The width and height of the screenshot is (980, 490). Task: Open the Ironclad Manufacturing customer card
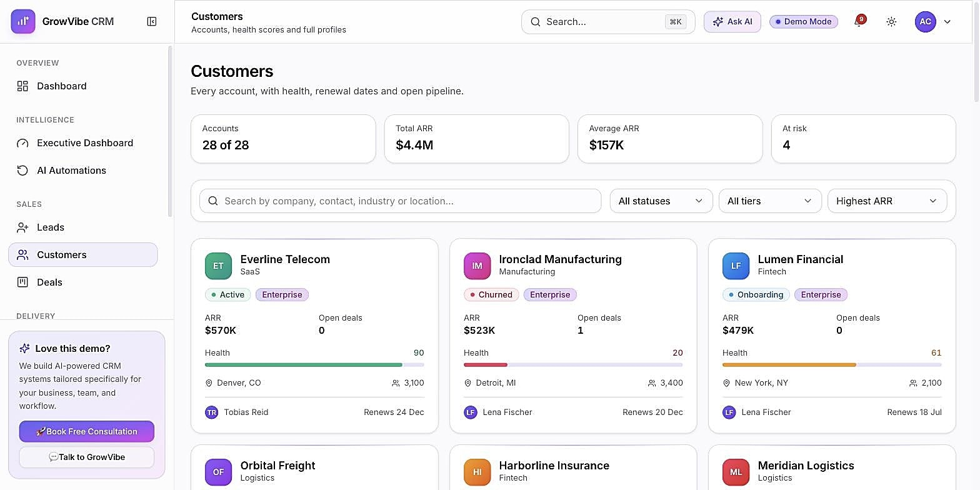tap(573, 336)
